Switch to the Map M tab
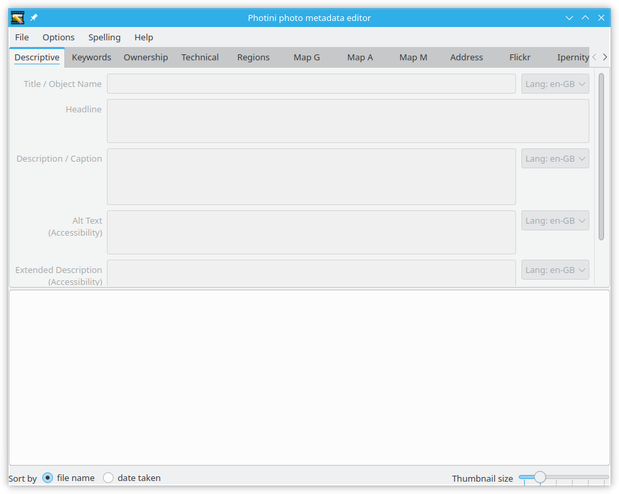The width and height of the screenshot is (619, 494). tap(413, 57)
